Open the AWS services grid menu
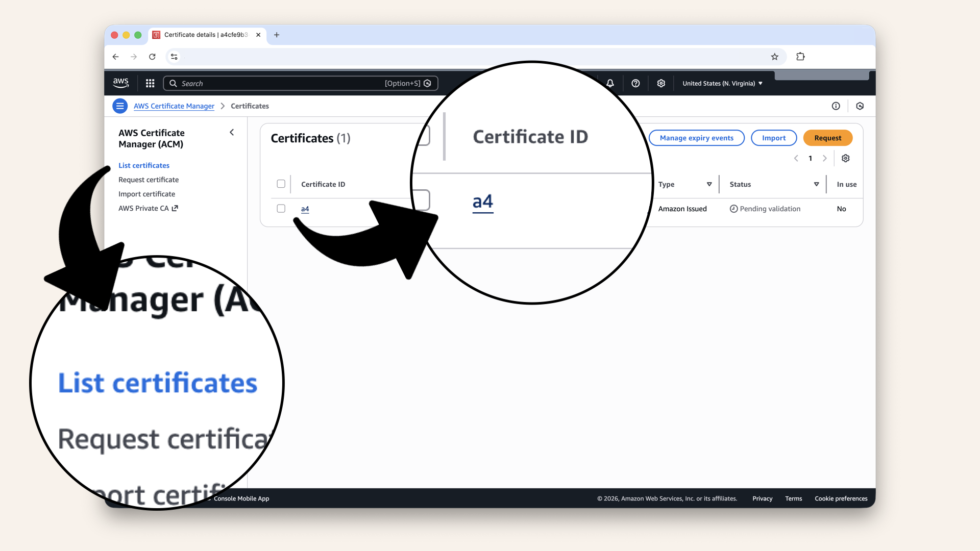This screenshot has width=980, height=551. point(150,83)
